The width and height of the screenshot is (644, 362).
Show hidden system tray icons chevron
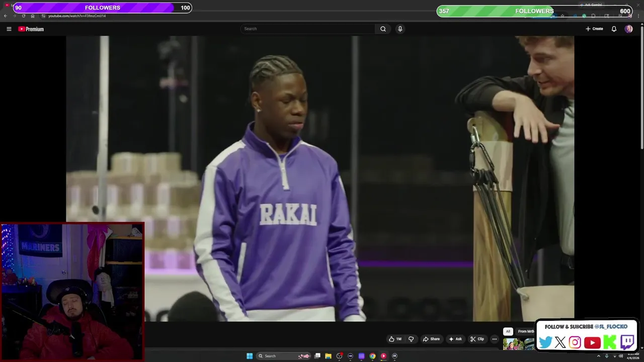pos(599,356)
